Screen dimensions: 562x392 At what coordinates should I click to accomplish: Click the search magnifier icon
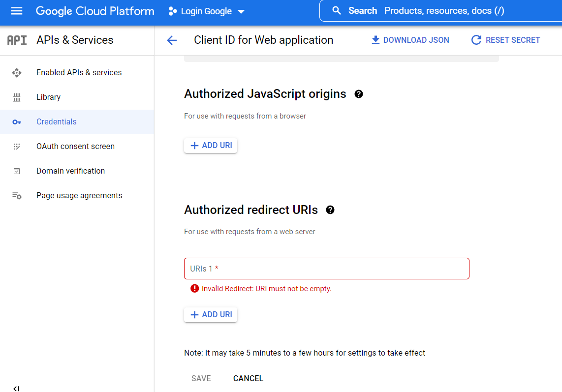(336, 11)
